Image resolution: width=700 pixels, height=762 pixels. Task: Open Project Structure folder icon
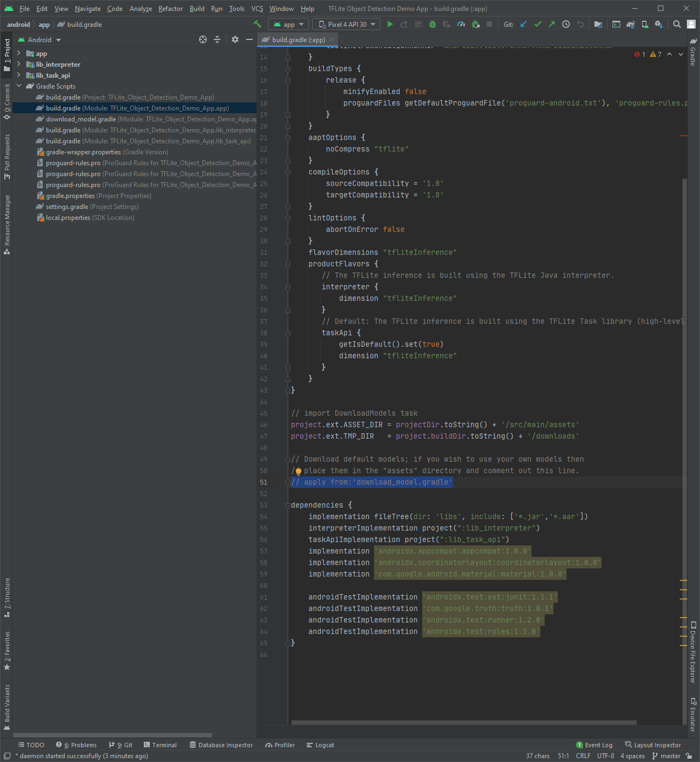coord(598,24)
